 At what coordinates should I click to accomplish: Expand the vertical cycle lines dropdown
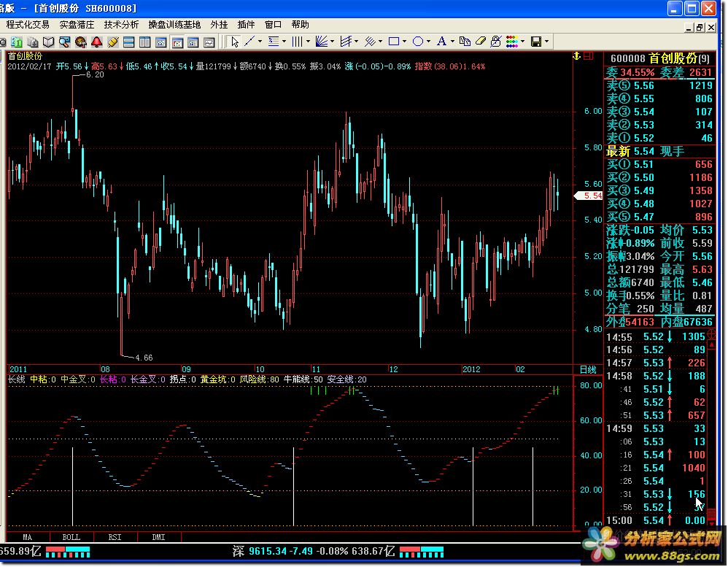click(x=309, y=42)
